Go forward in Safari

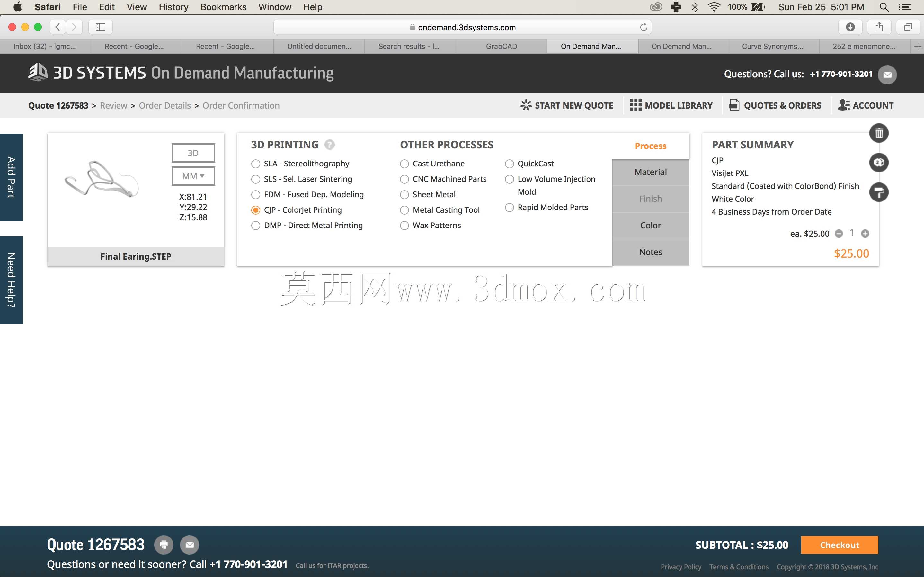pyautogui.click(x=74, y=27)
